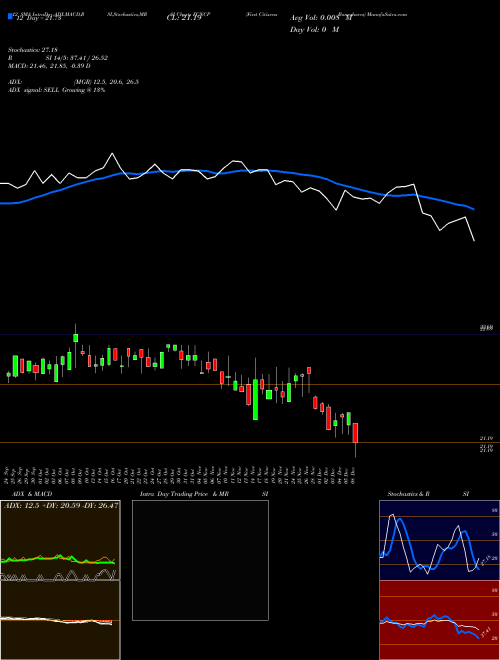
Task: Click the ADX chart upper panel
Action: click(60, 540)
